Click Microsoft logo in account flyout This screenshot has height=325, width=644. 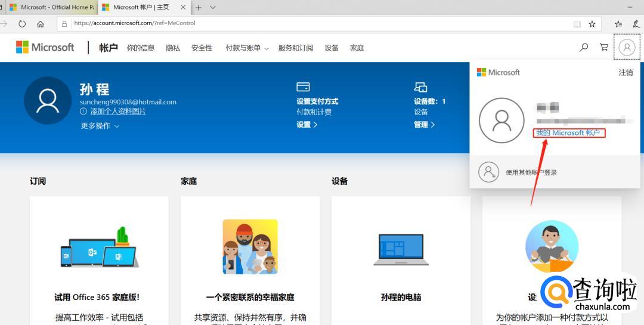coord(498,72)
